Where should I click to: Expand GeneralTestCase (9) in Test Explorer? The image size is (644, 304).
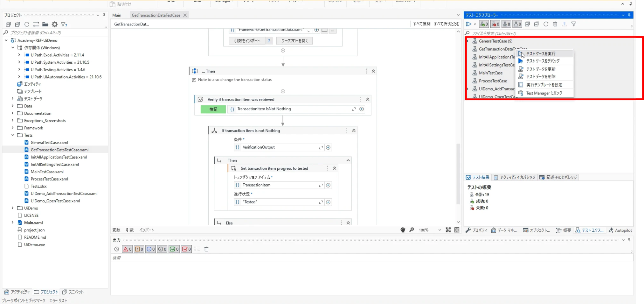(x=467, y=41)
